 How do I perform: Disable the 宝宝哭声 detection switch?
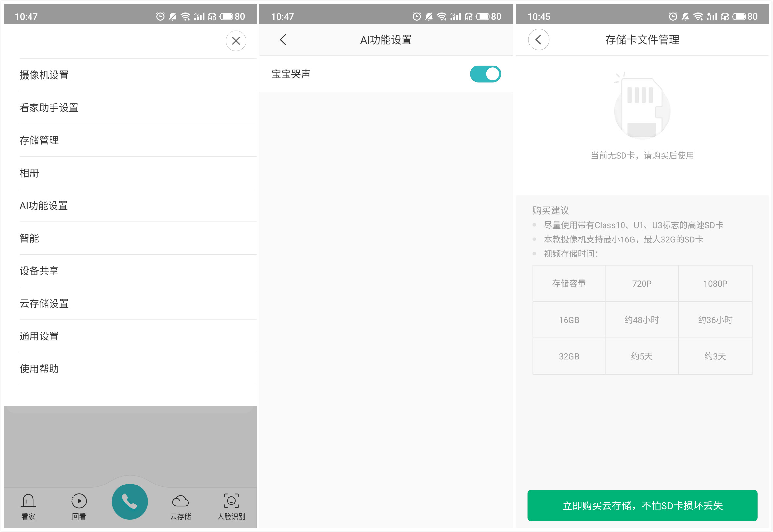point(486,74)
